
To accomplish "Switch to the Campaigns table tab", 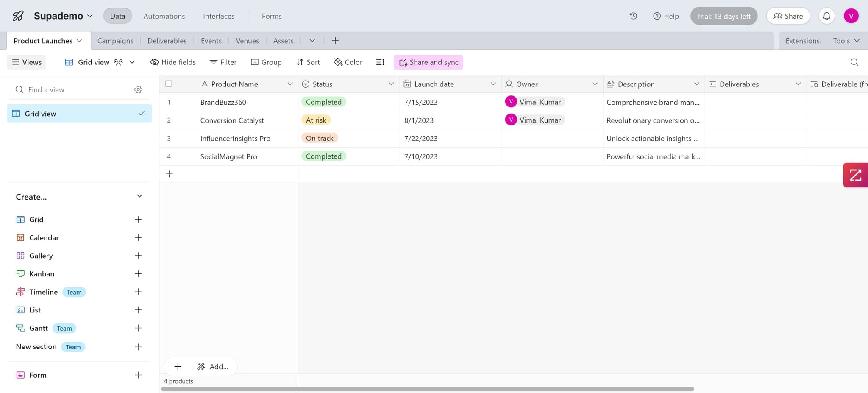I will [115, 41].
